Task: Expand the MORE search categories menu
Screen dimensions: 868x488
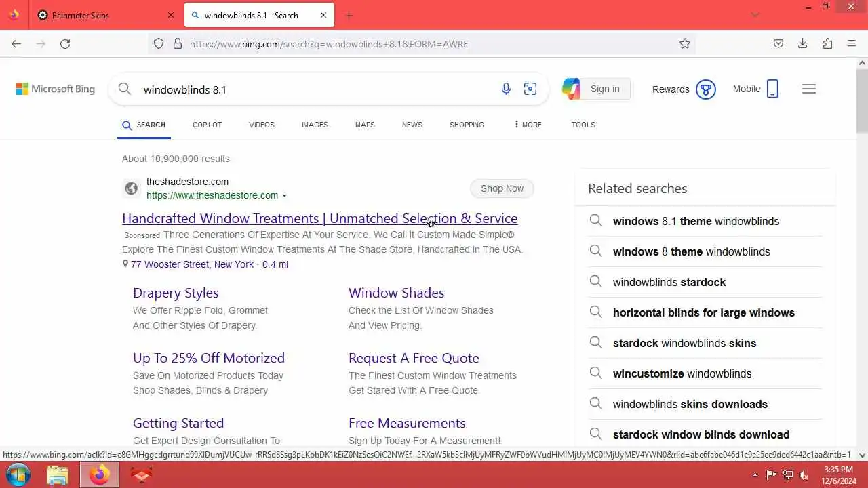Action: [528, 125]
